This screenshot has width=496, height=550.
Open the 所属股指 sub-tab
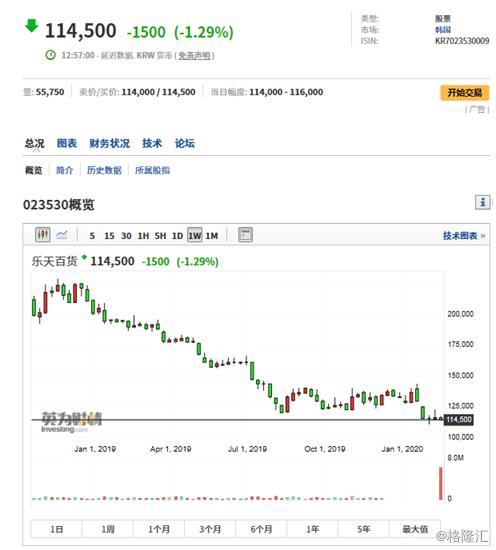(153, 170)
